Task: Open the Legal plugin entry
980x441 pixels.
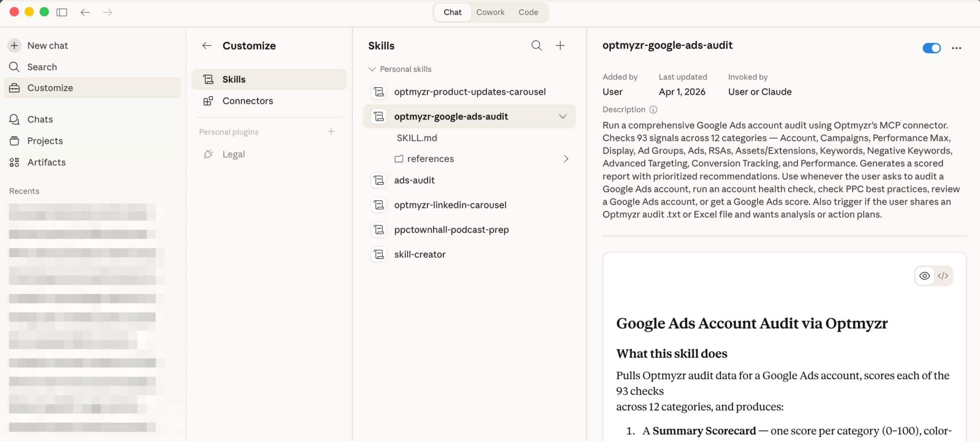Action: point(269,154)
